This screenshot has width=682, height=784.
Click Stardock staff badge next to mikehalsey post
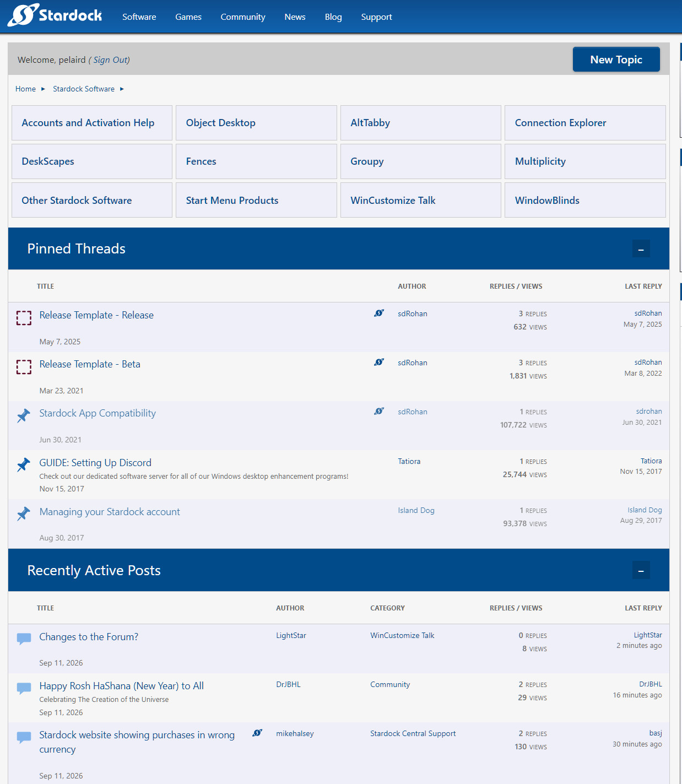(257, 733)
